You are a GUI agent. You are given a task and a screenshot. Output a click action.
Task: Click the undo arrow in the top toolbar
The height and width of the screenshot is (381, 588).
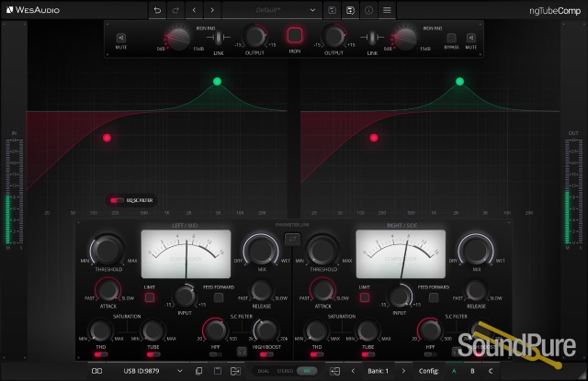click(x=157, y=10)
